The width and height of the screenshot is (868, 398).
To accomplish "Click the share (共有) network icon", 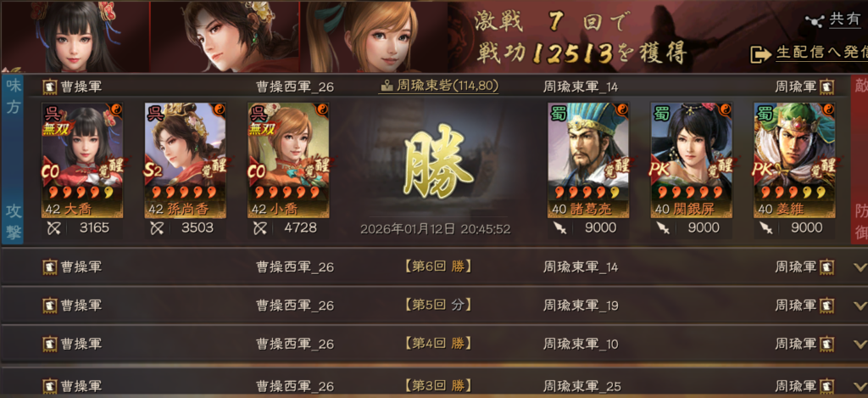I will [x=813, y=20].
